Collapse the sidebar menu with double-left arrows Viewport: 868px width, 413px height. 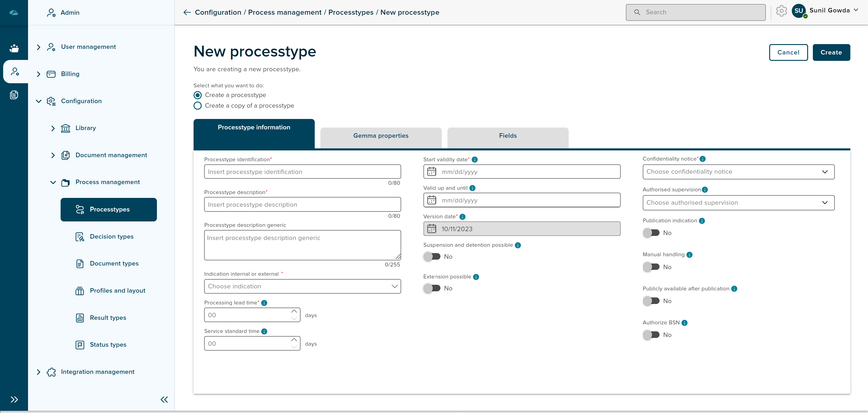[x=164, y=399]
